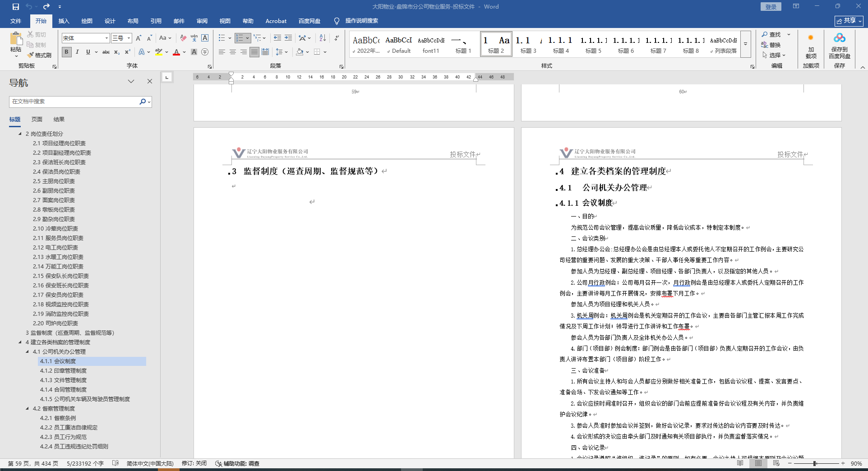The height and width of the screenshot is (471, 868).
Task: Open the 文件 (File) menu
Action: (x=16, y=21)
